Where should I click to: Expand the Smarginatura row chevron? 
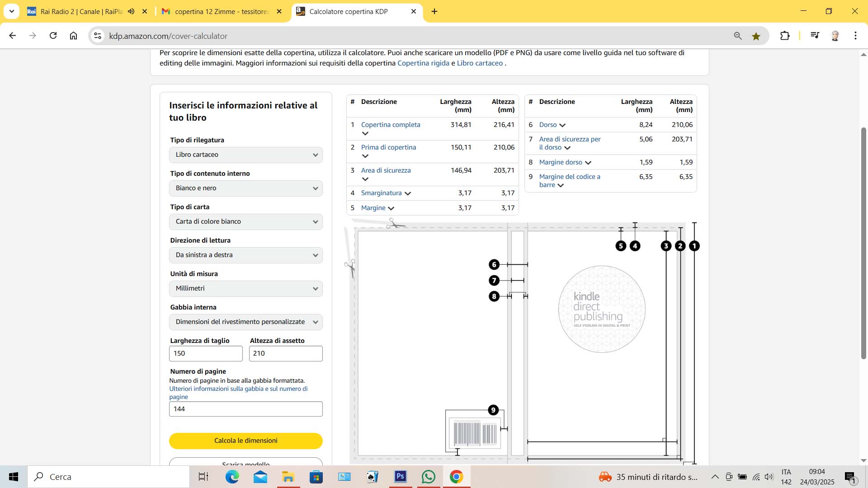pos(408,193)
